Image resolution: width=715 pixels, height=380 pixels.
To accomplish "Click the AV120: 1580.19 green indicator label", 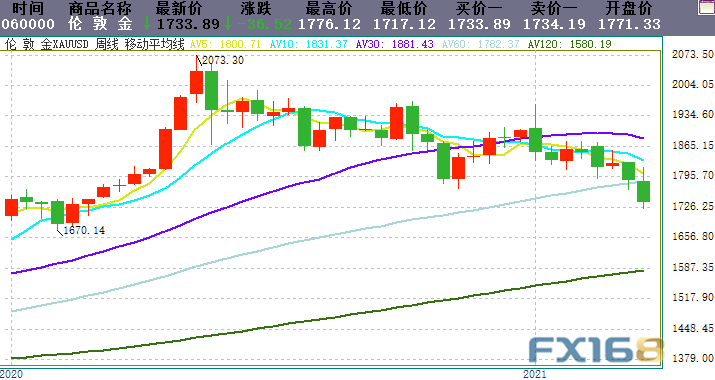I will [570, 44].
